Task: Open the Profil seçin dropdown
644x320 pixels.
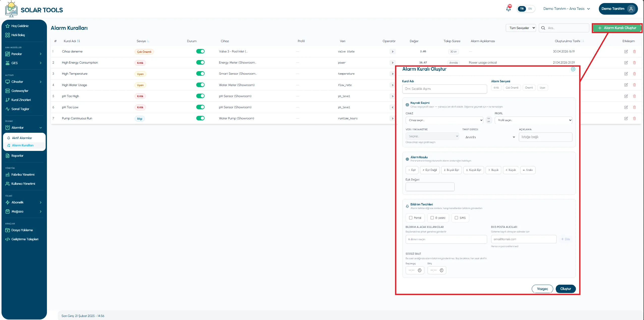Action: coord(533,120)
